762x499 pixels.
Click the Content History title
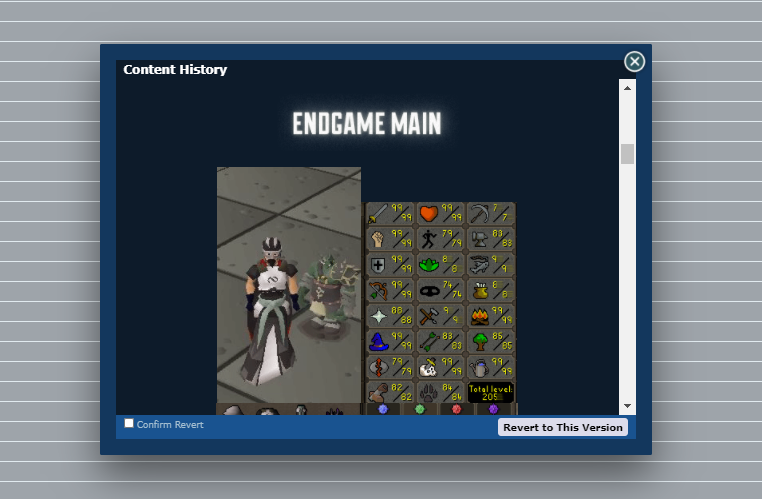pos(175,69)
